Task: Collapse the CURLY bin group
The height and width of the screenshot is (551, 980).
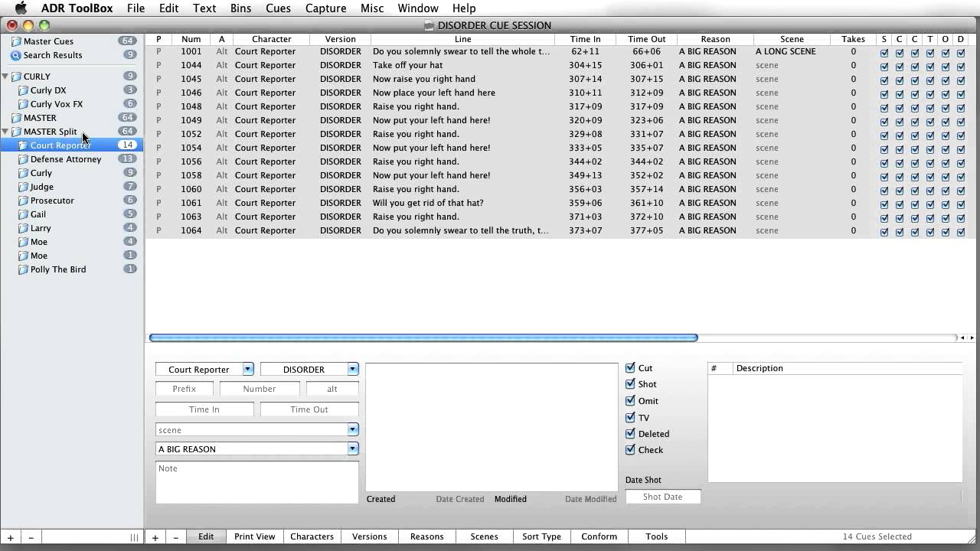Action: click(5, 77)
